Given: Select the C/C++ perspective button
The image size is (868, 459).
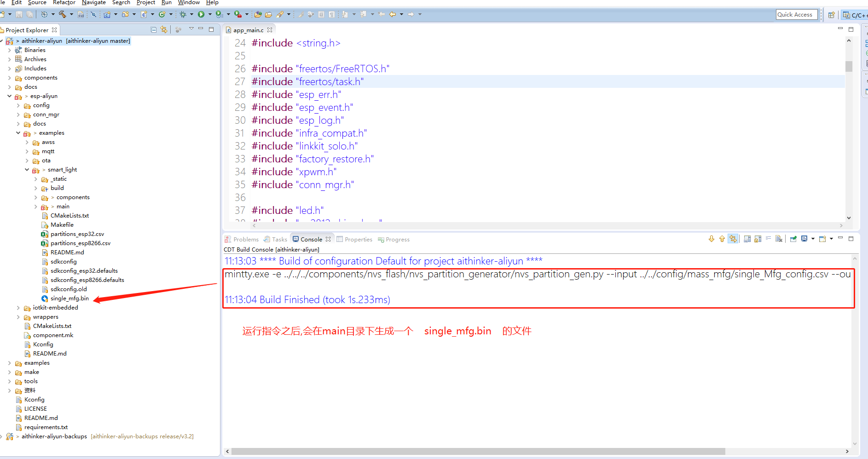Looking at the screenshot, I should (855, 15).
